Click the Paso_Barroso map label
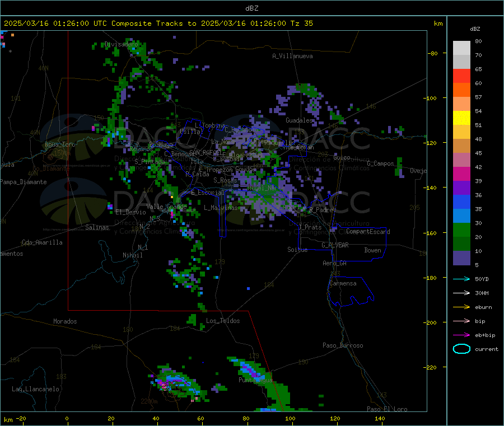 [343, 345]
